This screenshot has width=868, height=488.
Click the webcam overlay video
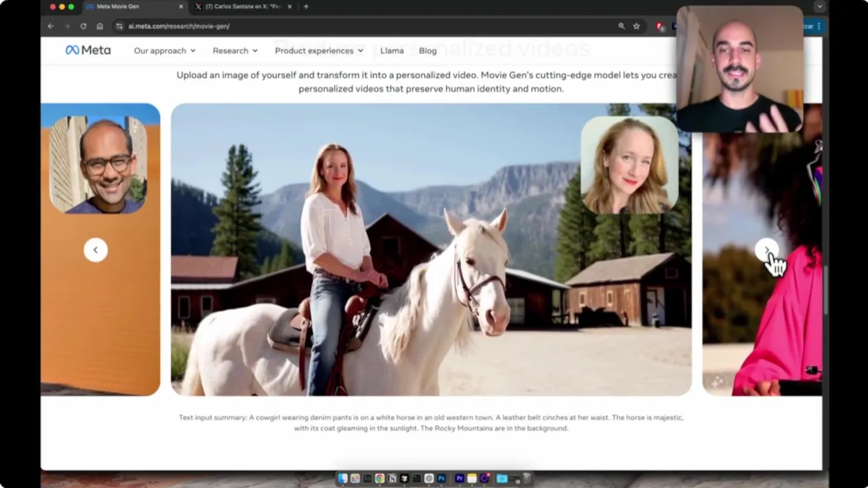click(739, 69)
